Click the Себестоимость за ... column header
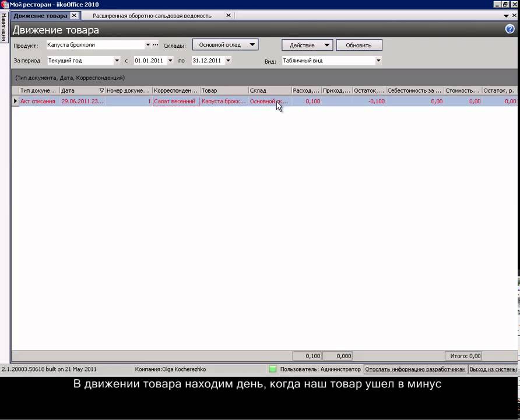This screenshot has height=420, width=520. (415, 90)
